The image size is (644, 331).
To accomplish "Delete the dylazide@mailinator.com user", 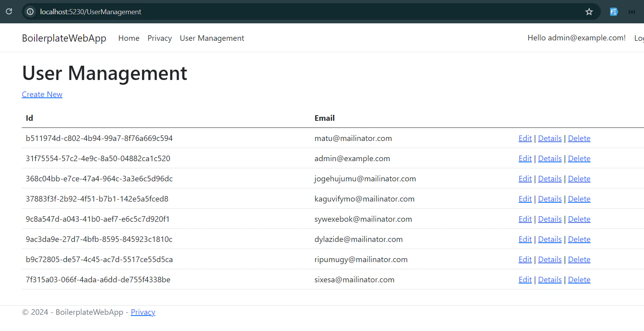I will click(x=579, y=239).
